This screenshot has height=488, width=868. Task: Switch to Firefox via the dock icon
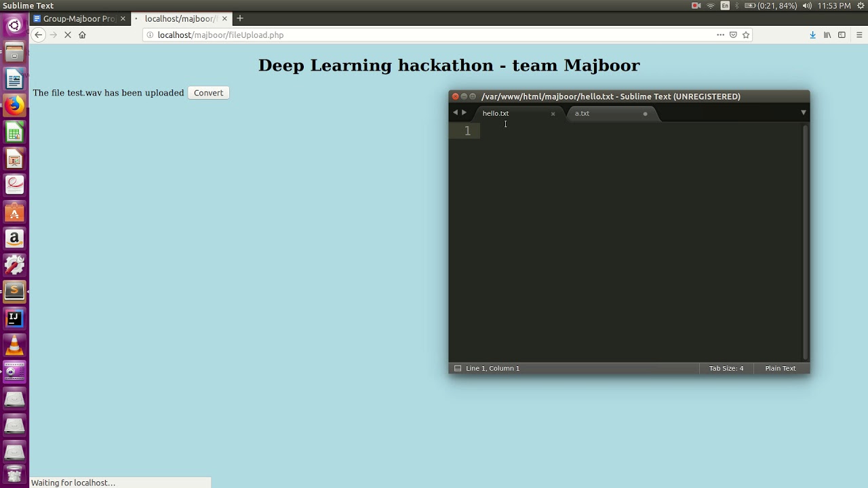click(14, 105)
